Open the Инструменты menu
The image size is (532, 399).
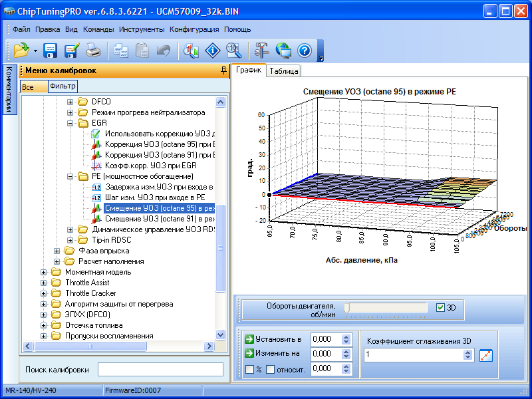click(142, 29)
